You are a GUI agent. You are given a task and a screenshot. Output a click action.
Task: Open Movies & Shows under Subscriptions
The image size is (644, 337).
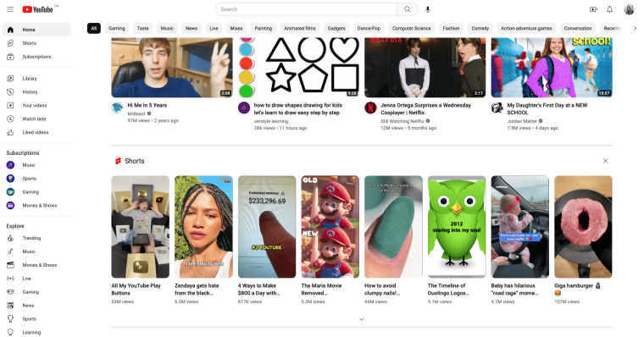click(36, 205)
